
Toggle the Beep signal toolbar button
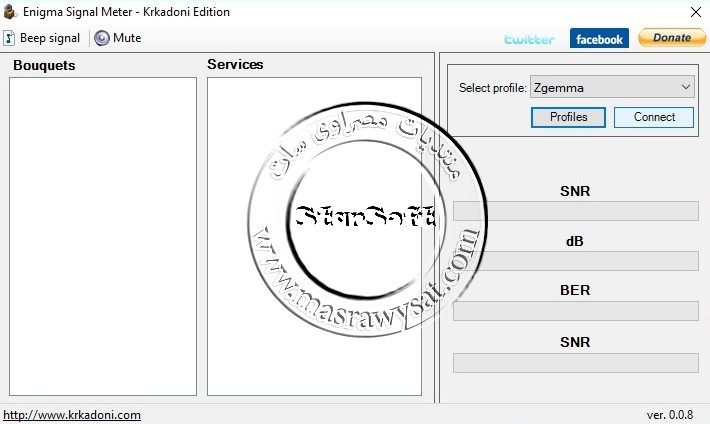42,38
